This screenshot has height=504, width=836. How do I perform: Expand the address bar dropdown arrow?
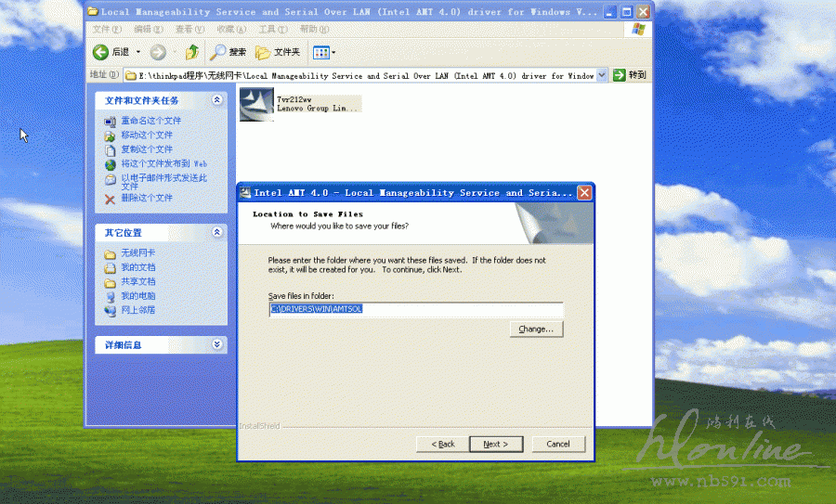[602, 75]
